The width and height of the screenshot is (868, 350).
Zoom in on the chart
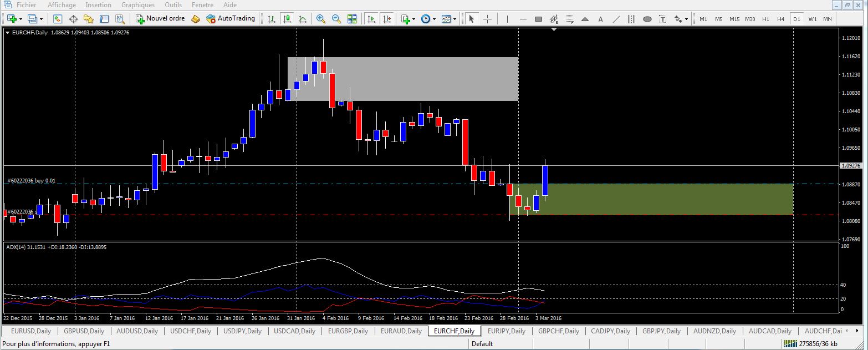tap(320, 19)
